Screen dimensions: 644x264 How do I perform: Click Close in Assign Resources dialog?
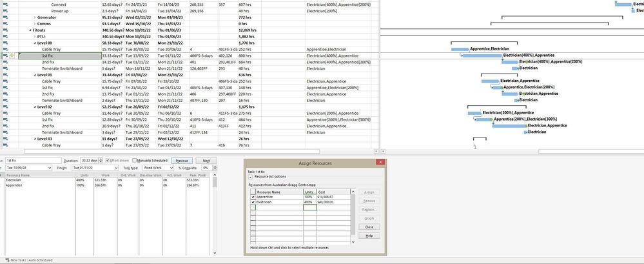(x=369, y=227)
